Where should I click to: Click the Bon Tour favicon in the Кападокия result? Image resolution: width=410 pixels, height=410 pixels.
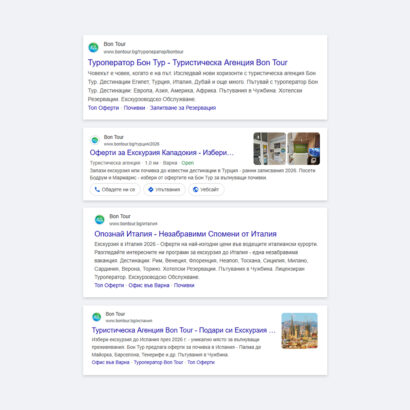coord(95,140)
